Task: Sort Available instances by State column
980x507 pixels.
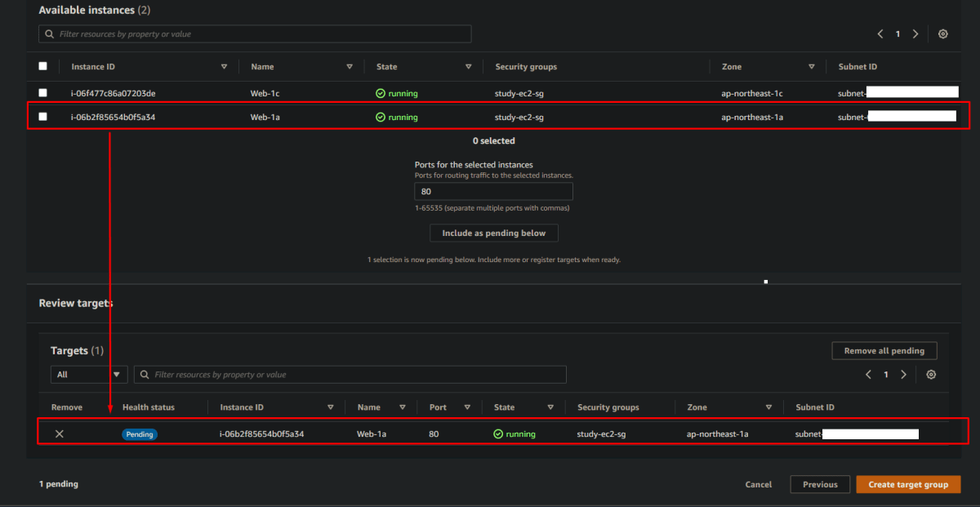Action: coord(469,67)
